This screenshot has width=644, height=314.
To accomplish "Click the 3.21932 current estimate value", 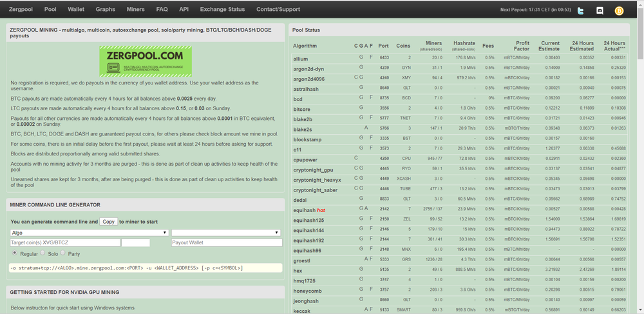I will click(x=552, y=270).
